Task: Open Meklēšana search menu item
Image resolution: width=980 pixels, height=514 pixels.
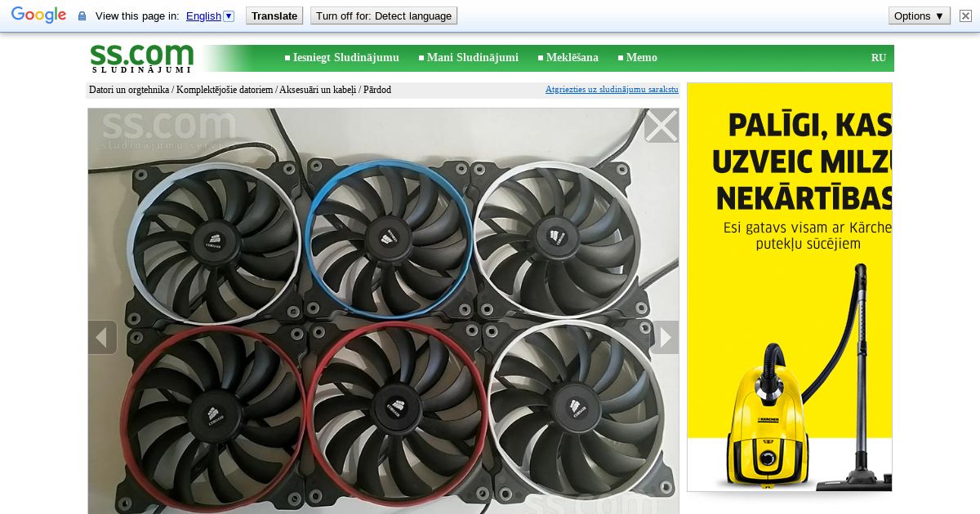Action: [x=572, y=57]
